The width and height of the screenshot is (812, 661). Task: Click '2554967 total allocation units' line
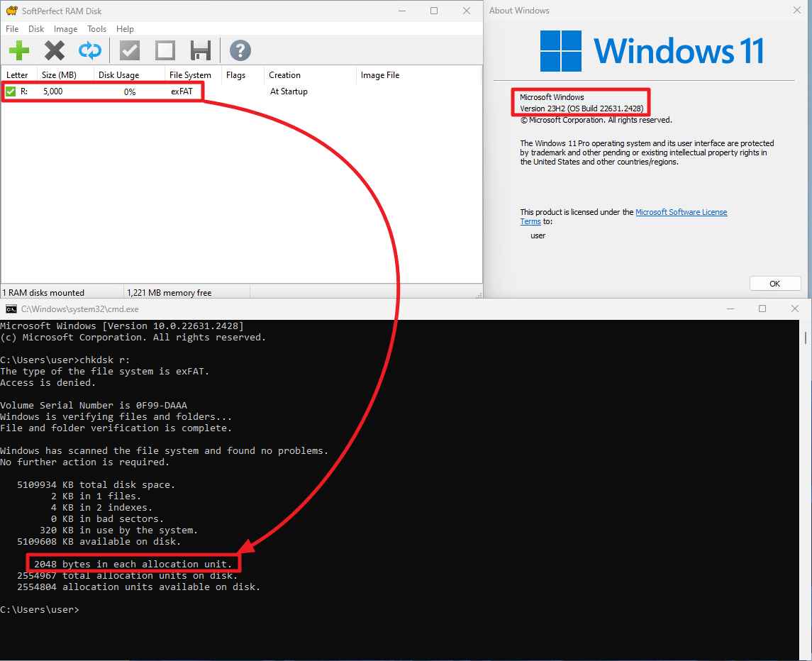[x=128, y=575]
